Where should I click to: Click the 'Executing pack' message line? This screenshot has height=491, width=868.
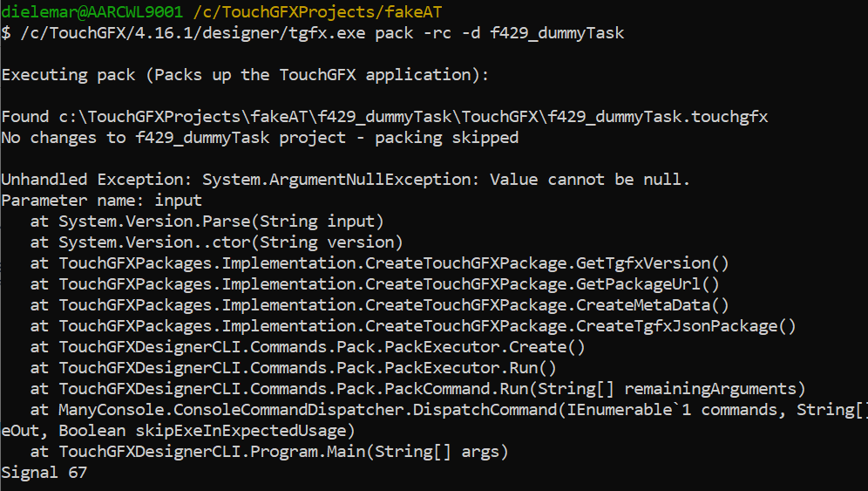tap(245, 75)
